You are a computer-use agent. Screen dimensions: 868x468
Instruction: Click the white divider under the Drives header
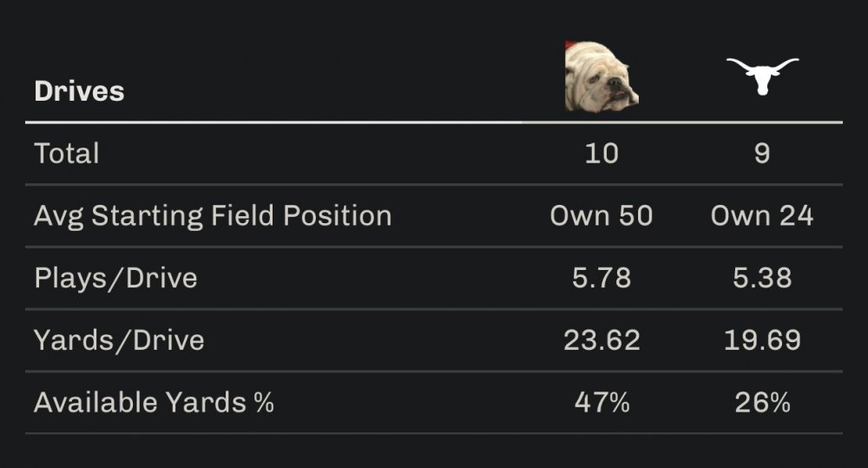[x=434, y=122]
